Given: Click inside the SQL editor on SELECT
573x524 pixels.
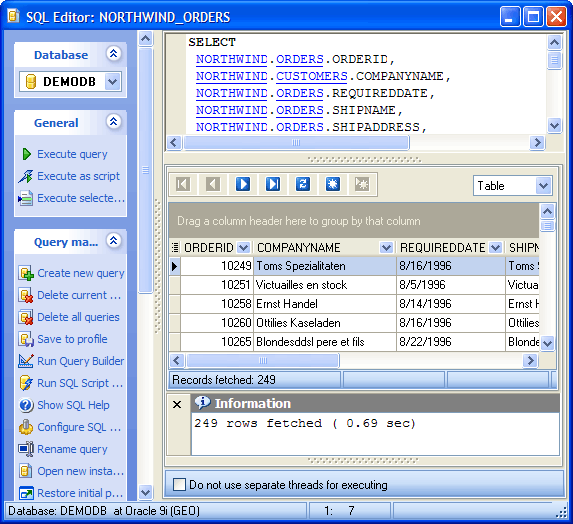Looking at the screenshot, I should point(212,42).
